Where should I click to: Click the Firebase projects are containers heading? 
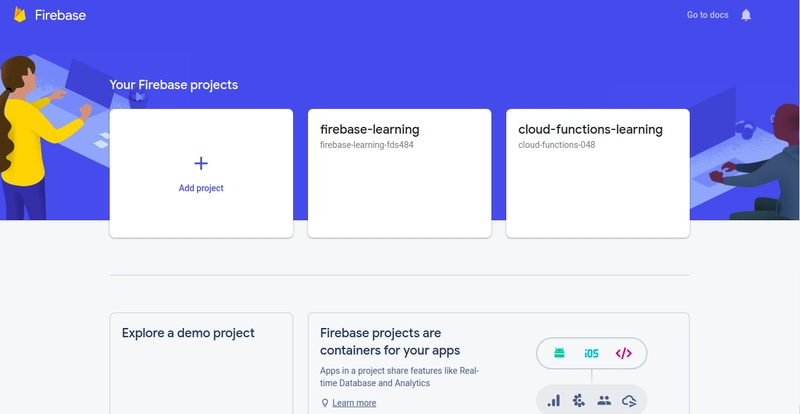pyautogui.click(x=390, y=342)
